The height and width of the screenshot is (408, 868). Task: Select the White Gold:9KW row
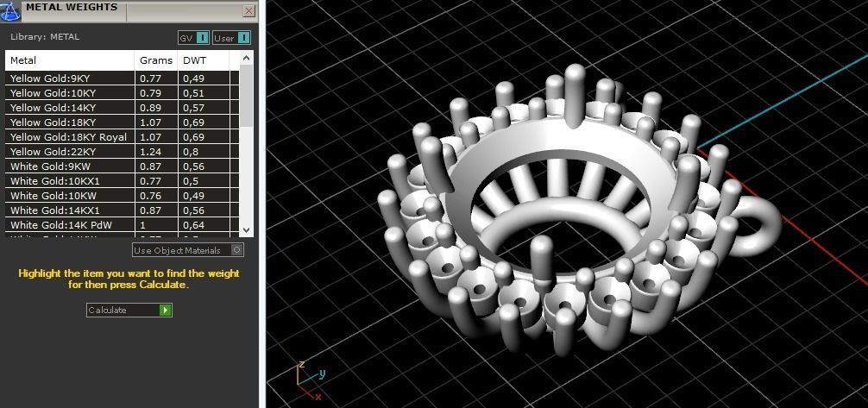[x=123, y=166]
